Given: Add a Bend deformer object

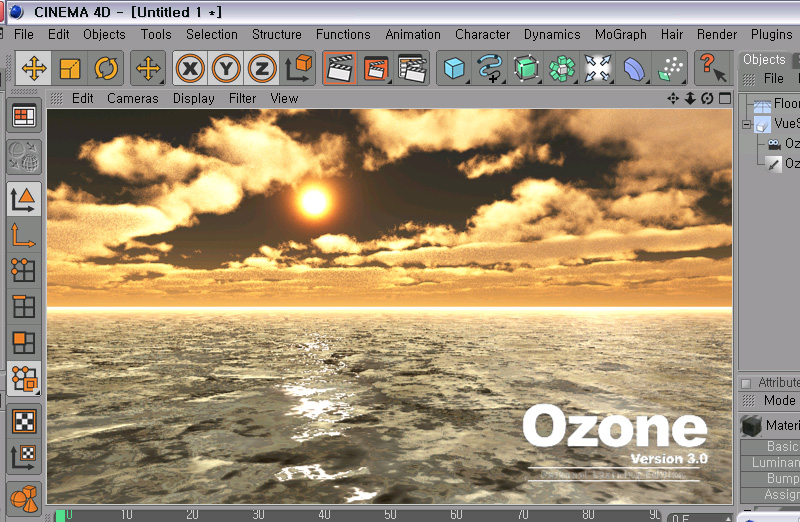Looking at the screenshot, I should coord(634,68).
